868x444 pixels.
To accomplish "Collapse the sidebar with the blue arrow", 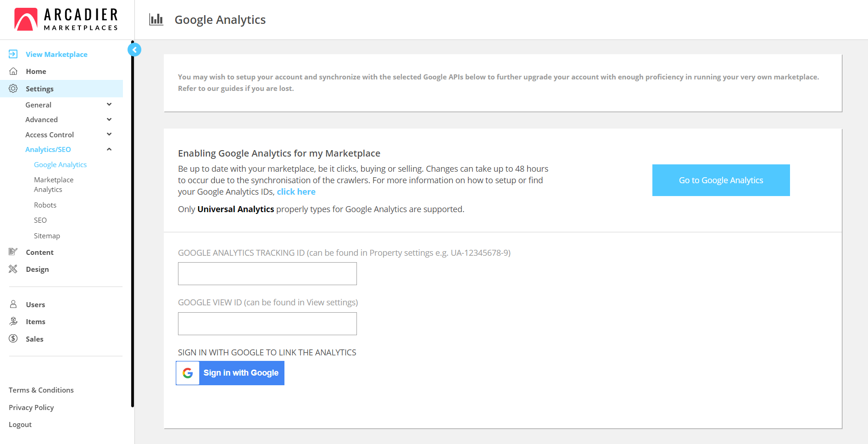I will coord(134,50).
